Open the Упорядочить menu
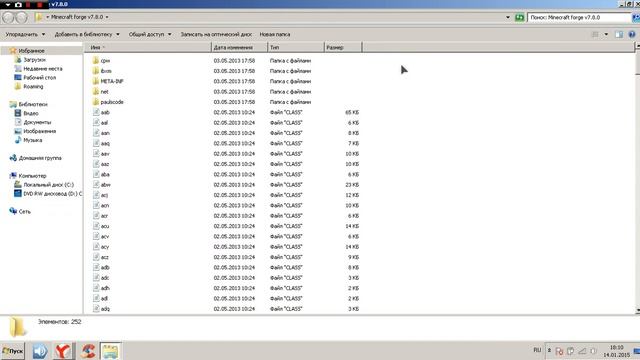 (25, 34)
